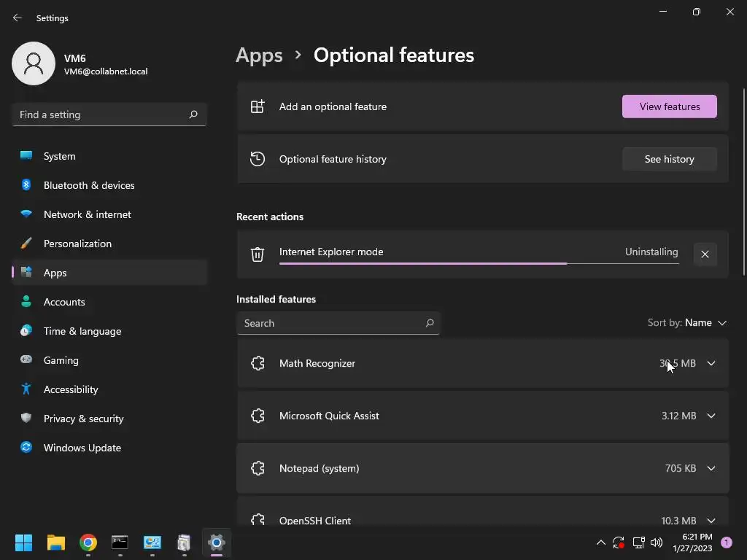Open Privacy & security settings
This screenshot has height=560, width=747.
click(x=109, y=419)
